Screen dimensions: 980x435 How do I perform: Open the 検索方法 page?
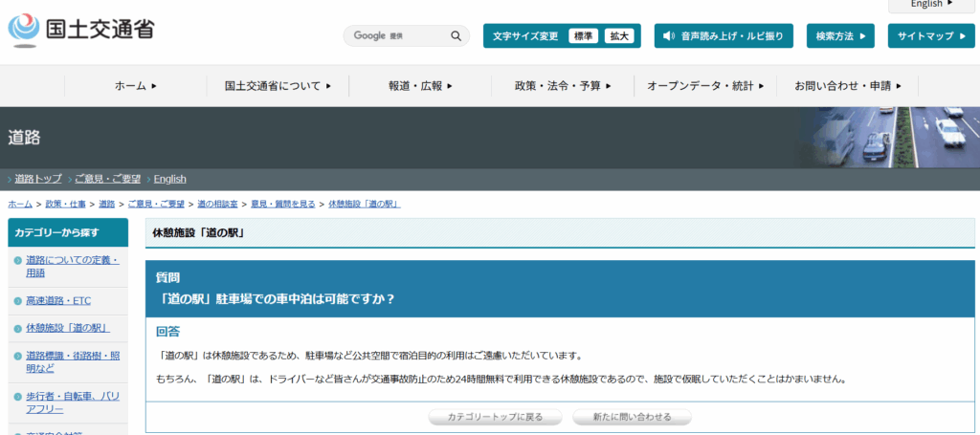(840, 35)
